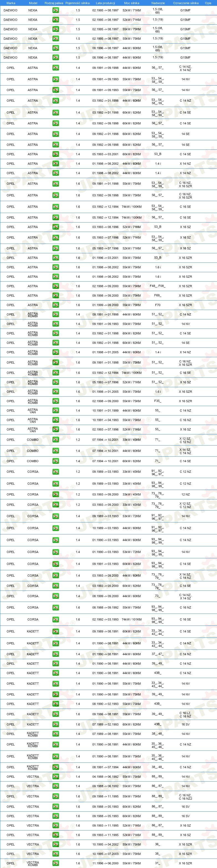
Task: Click fuel icon in Nexia 44kW 1.5 (19) row
Action: pyautogui.click(x=55, y=57)
